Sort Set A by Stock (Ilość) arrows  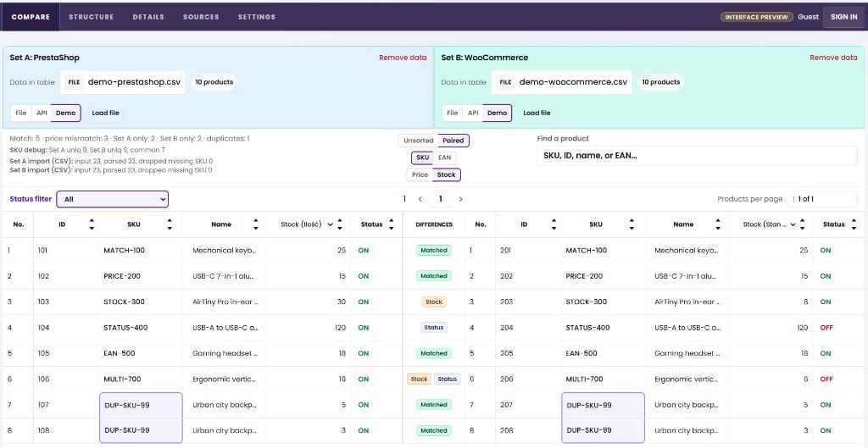(x=340, y=224)
